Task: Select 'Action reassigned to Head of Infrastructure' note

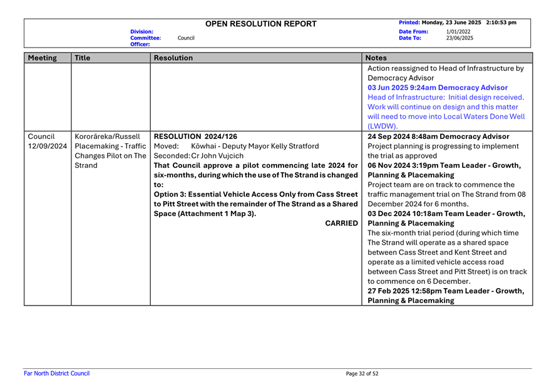Action: (x=446, y=68)
